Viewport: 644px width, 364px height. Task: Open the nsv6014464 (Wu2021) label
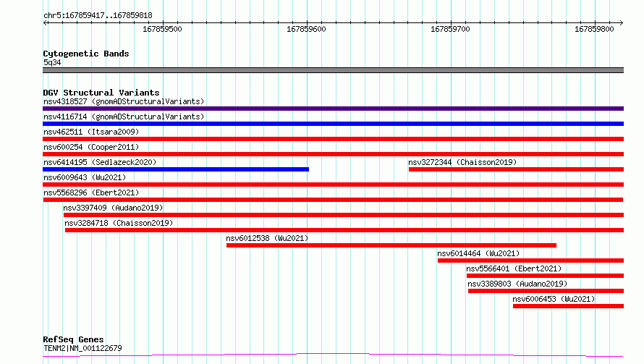pyautogui.click(x=478, y=253)
